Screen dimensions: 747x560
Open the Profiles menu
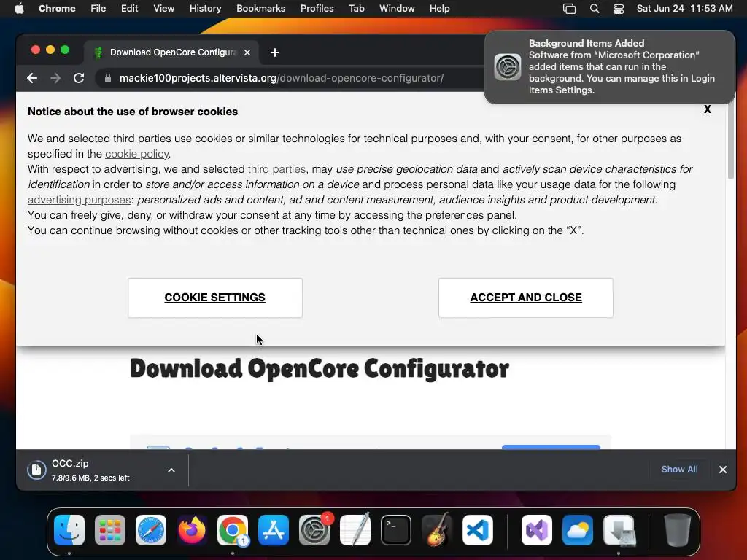pyautogui.click(x=317, y=9)
